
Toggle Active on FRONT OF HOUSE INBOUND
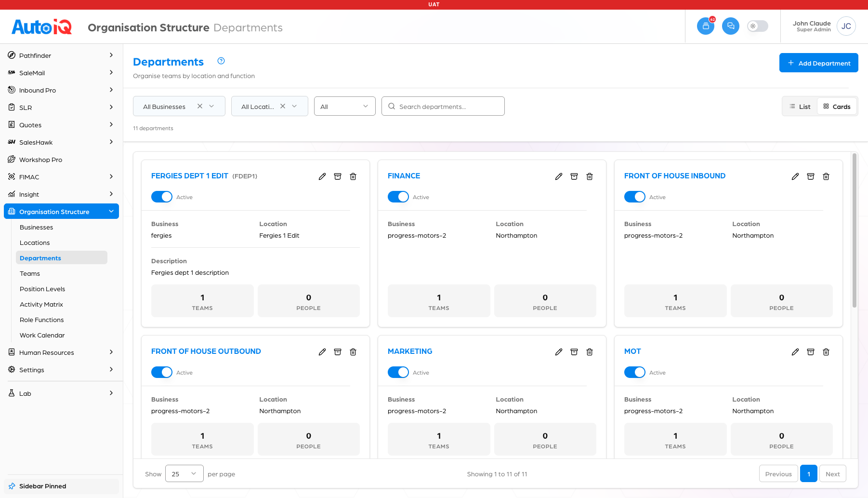635,197
